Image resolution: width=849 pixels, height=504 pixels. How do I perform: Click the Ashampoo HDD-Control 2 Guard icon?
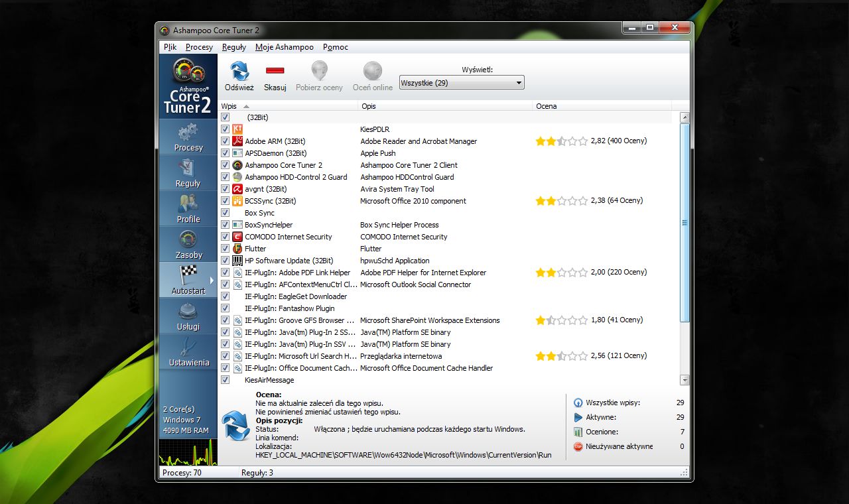click(237, 177)
